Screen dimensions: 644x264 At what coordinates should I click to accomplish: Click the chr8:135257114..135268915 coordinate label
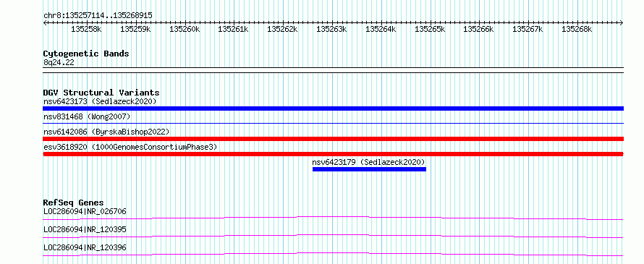coord(98,15)
